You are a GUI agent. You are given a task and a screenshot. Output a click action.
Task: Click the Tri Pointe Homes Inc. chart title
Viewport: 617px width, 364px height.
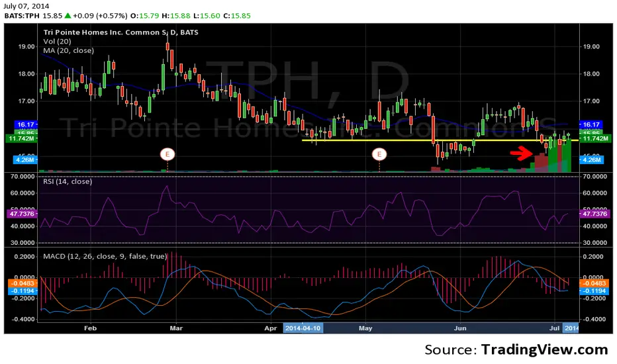tap(120, 32)
